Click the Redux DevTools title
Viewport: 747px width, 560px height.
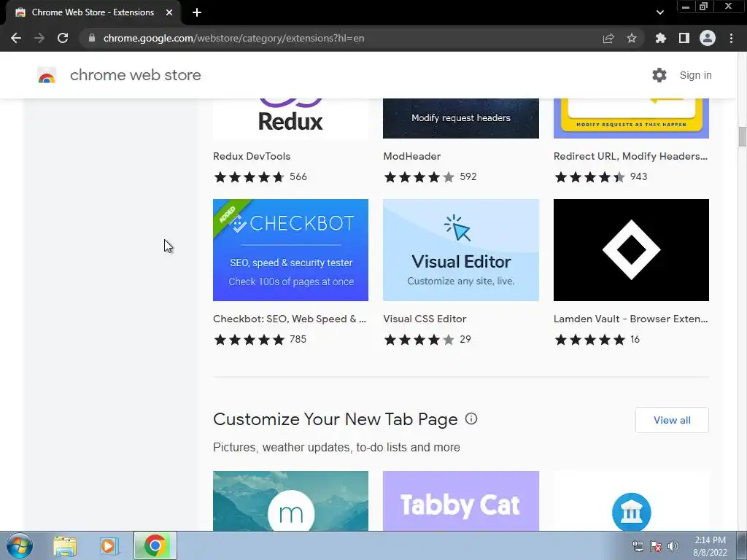pos(252,156)
